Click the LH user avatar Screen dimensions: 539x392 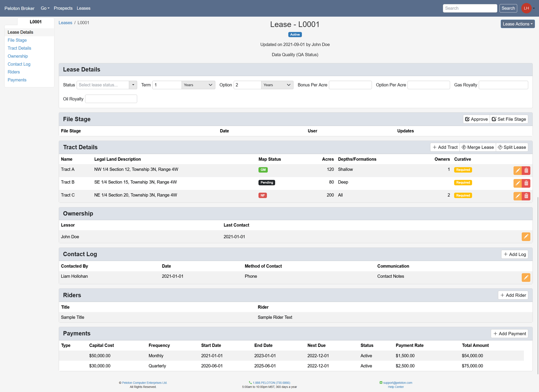pyautogui.click(x=526, y=8)
